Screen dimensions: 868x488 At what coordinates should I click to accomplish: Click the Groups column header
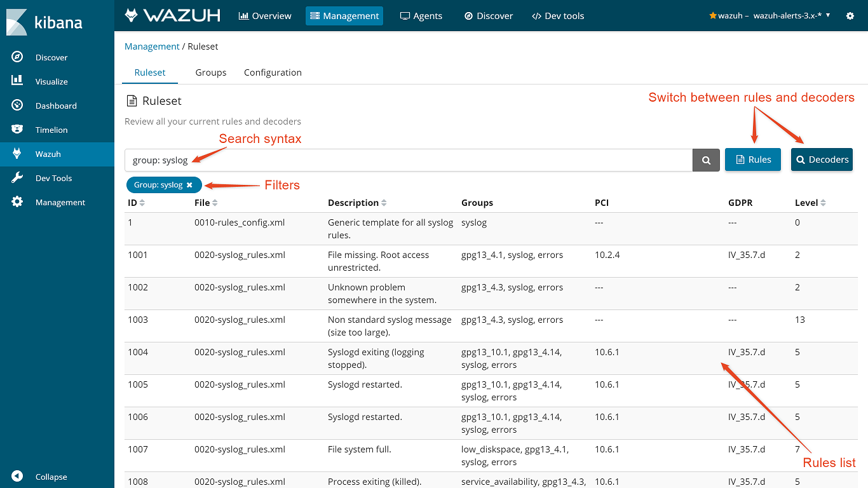(x=477, y=203)
